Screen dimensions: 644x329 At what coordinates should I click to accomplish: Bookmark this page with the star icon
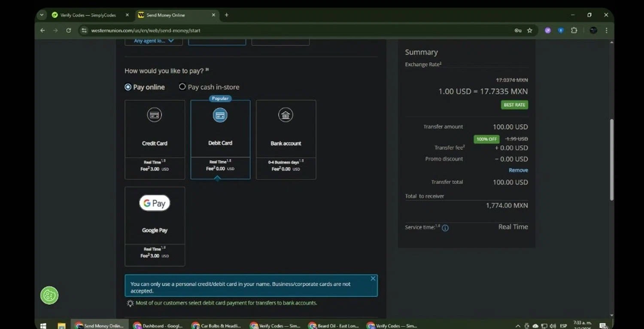tap(530, 30)
